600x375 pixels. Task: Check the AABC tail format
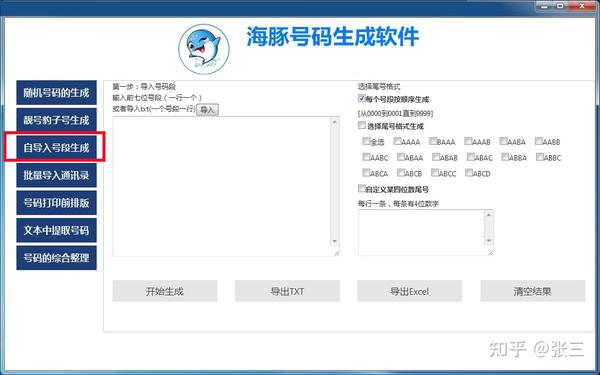[x=366, y=157]
